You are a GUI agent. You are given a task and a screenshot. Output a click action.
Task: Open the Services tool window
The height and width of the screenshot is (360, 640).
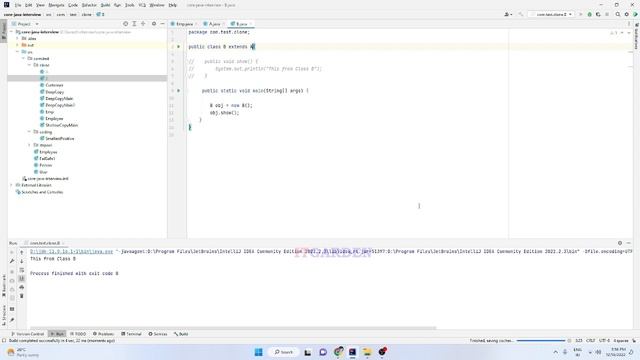coord(158,334)
